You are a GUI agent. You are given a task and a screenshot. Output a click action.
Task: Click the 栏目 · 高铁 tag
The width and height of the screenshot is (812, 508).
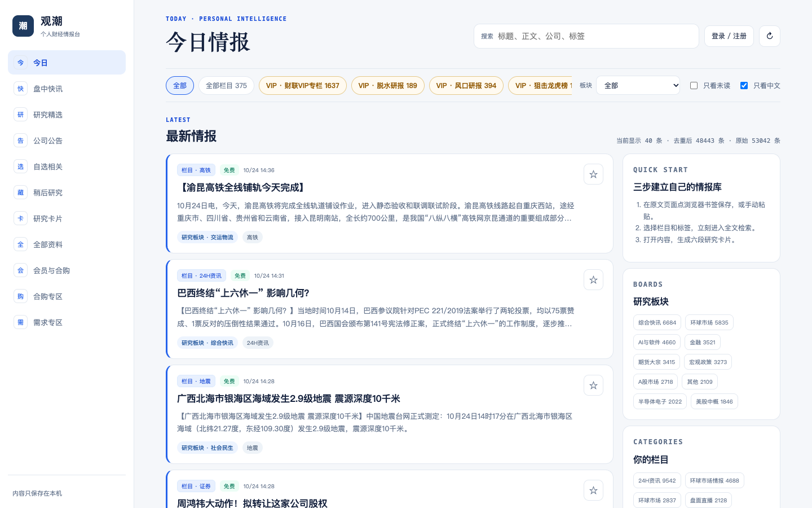(x=196, y=170)
